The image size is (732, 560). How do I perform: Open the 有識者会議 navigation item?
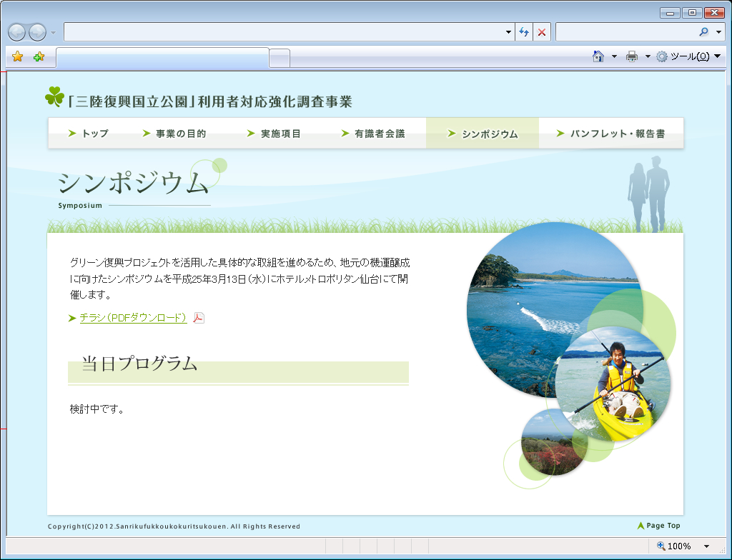point(373,134)
